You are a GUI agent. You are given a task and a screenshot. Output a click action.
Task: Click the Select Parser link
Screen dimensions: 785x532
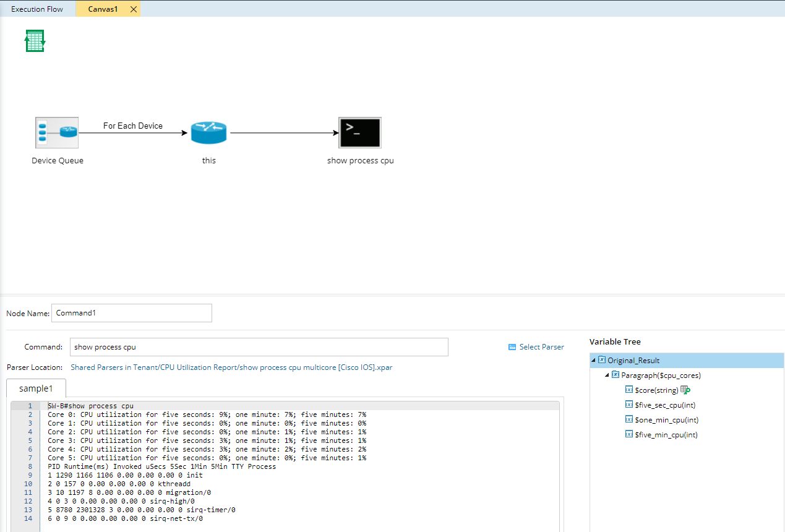point(541,347)
